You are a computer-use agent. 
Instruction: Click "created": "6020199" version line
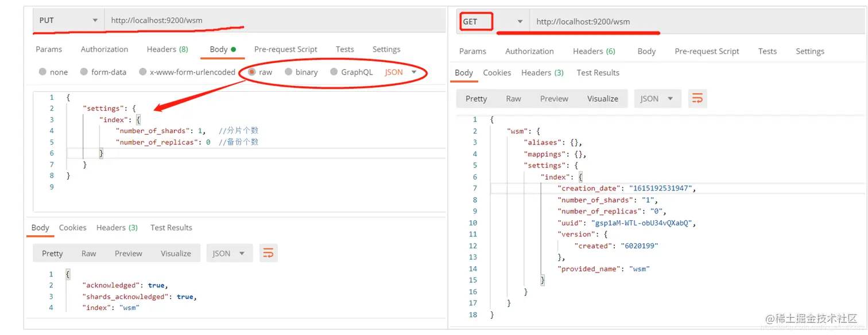[x=616, y=246]
